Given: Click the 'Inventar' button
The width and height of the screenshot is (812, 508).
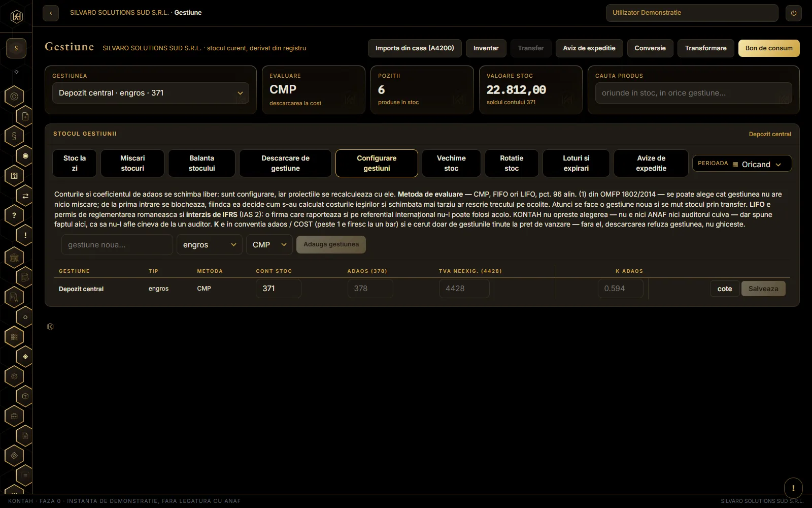Looking at the screenshot, I should (486, 48).
